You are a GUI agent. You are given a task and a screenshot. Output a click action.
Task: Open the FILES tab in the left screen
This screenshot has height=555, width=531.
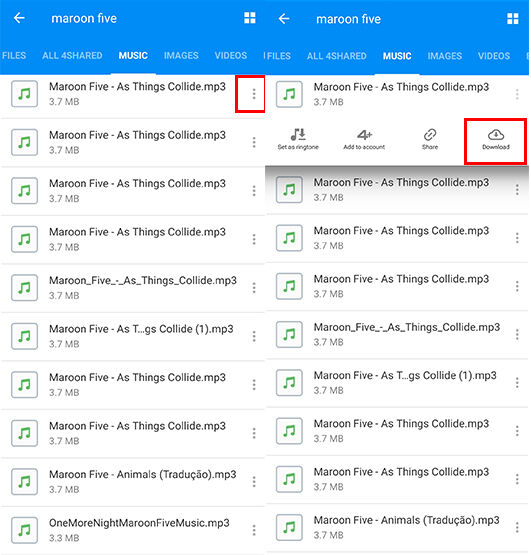pos(14,56)
